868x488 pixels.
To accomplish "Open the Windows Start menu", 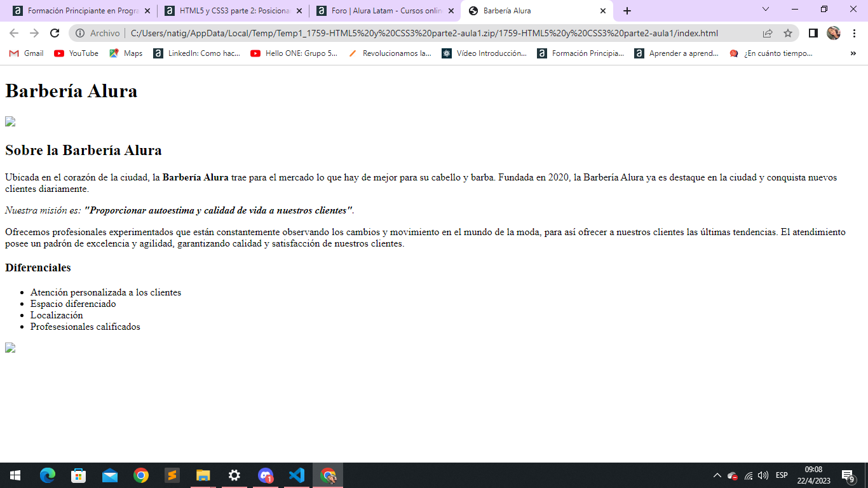I will [x=15, y=475].
